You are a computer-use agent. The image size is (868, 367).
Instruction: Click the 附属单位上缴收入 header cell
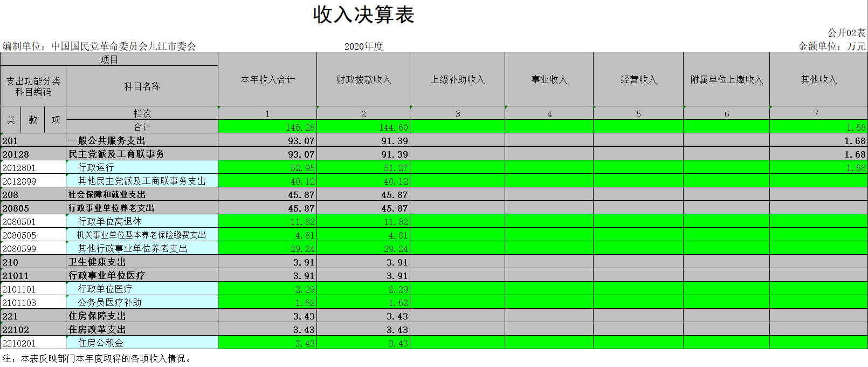tap(726, 79)
